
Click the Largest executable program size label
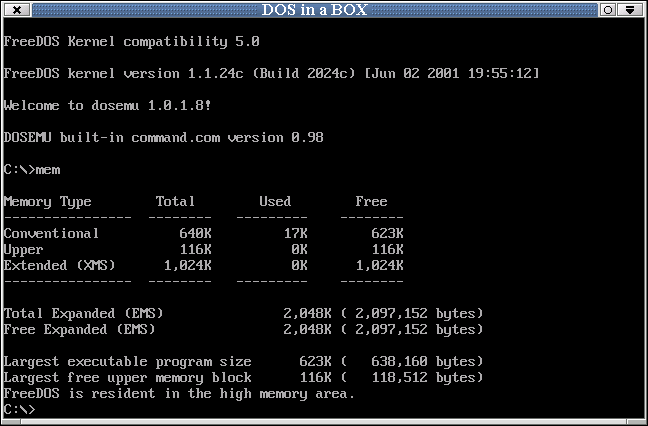coord(127,362)
